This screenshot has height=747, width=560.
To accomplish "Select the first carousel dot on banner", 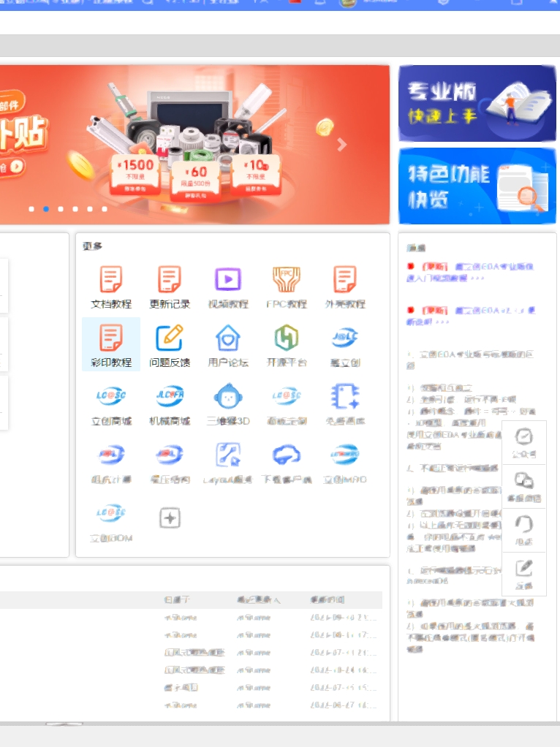I will click(x=31, y=208).
